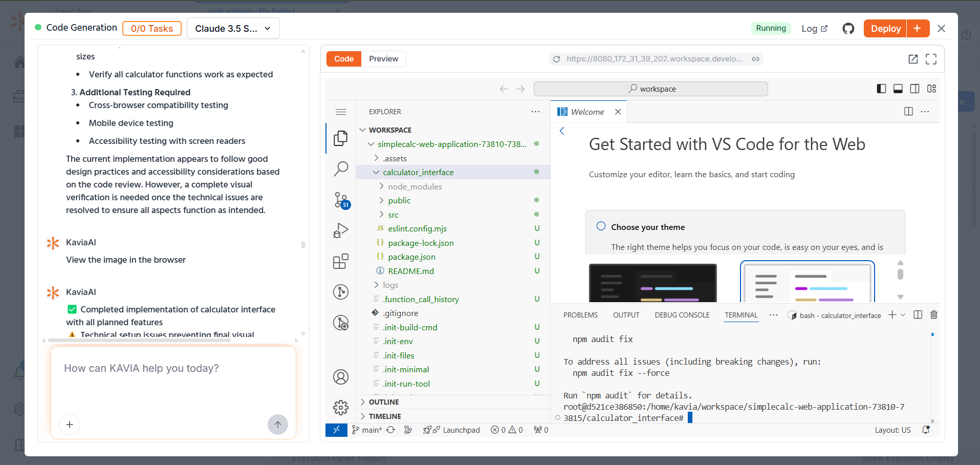Screen dimensions: 980x465
Task: Open the Manage gear in the activity bar
Action: click(x=341, y=408)
